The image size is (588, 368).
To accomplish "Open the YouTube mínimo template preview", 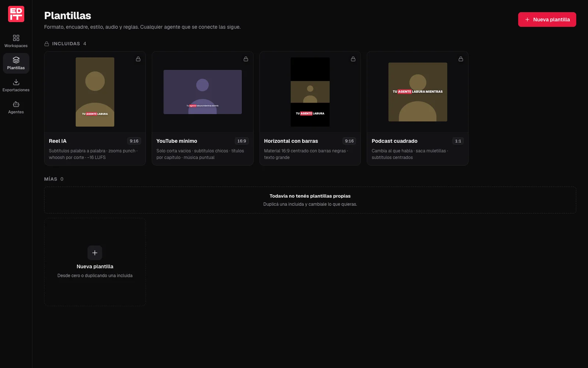I will point(202,92).
